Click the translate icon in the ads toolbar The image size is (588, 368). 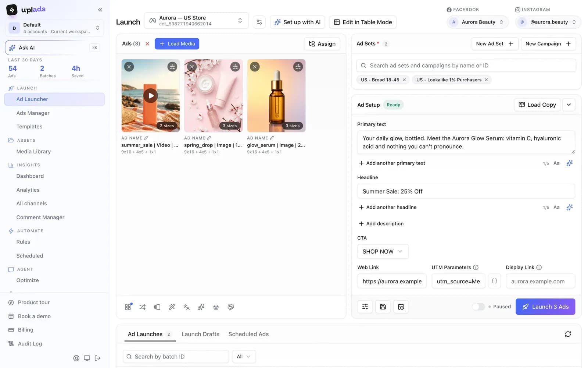pos(187,307)
